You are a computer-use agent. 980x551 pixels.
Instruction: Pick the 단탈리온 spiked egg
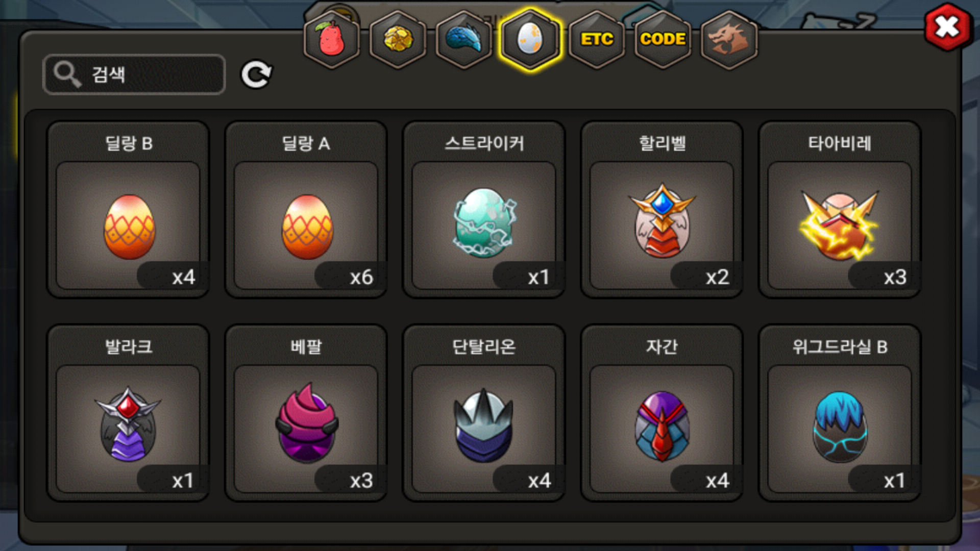coord(484,413)
